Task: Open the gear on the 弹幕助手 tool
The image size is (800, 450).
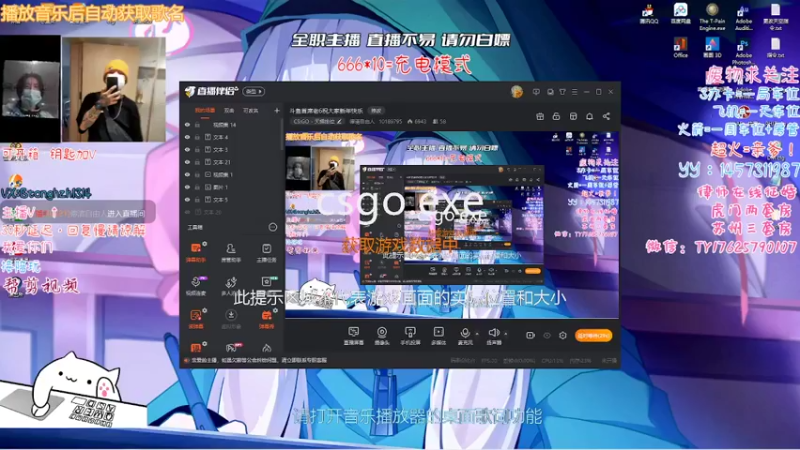Action: coord(205,244)
